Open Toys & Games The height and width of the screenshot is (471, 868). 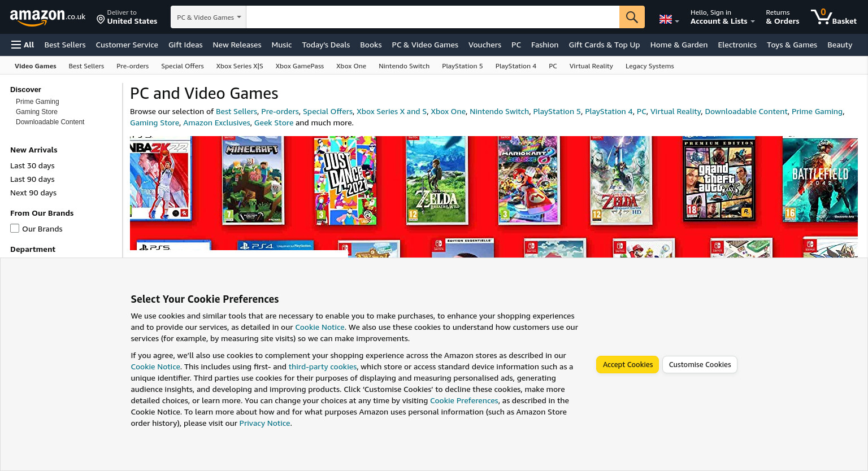[x=792, y=45]
